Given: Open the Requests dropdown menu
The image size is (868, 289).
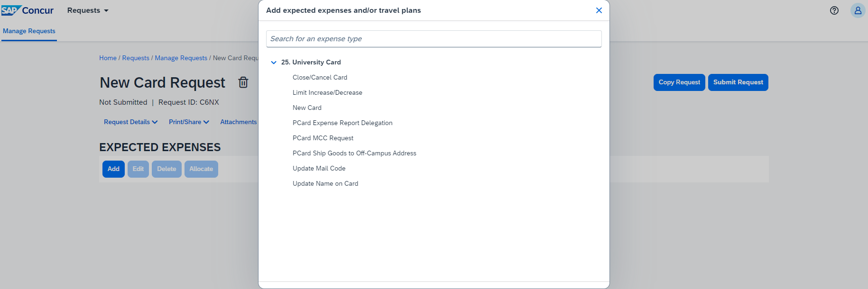Looking at the screenshot, I should coord(88,10).
